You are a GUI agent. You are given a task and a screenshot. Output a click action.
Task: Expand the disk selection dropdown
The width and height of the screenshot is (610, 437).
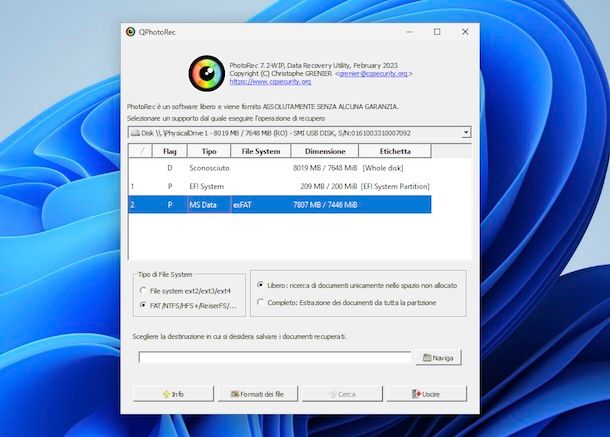tap(466, 133)
